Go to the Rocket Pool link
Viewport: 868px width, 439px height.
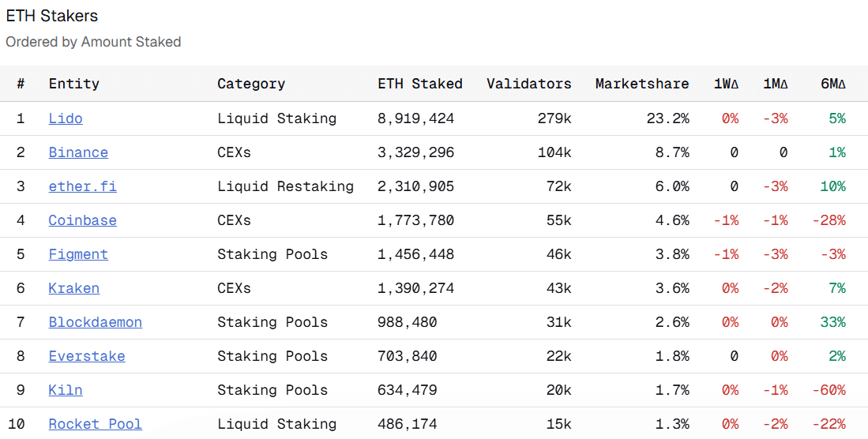coord(95,424)
